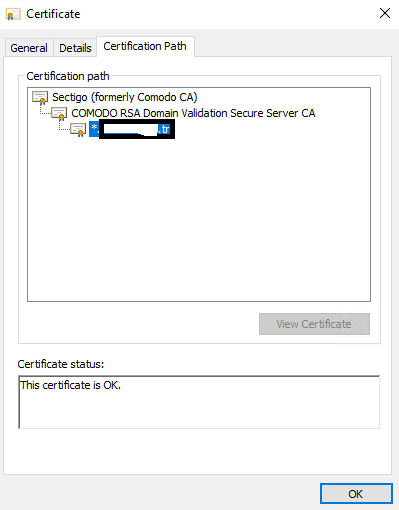Viewport: 399px width, 510px height.
Task: Click the OK button
Action: tap(356, 494)
